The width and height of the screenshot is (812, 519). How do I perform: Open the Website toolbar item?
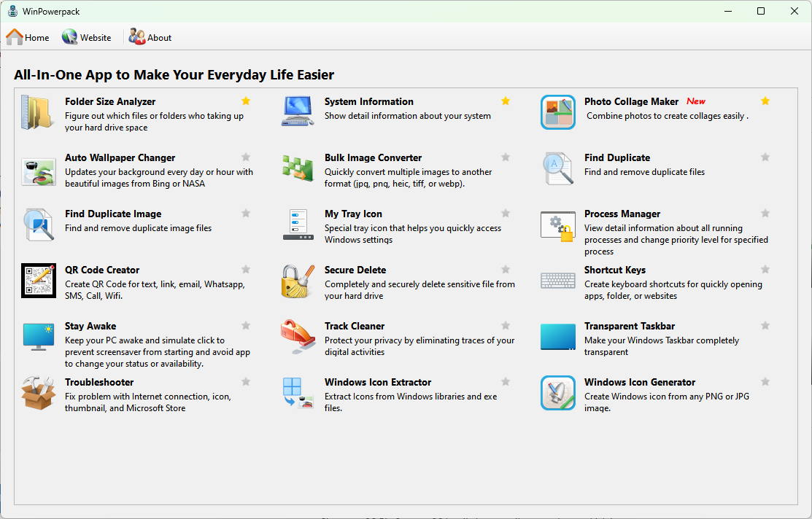(x=87, y=37)
